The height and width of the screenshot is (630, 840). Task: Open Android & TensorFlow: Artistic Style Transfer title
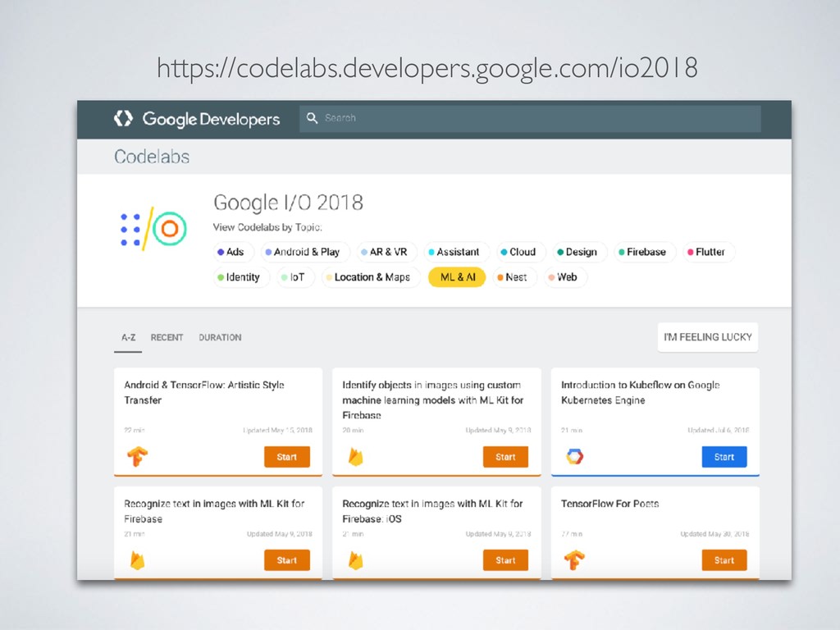click(x=204, y=392)
